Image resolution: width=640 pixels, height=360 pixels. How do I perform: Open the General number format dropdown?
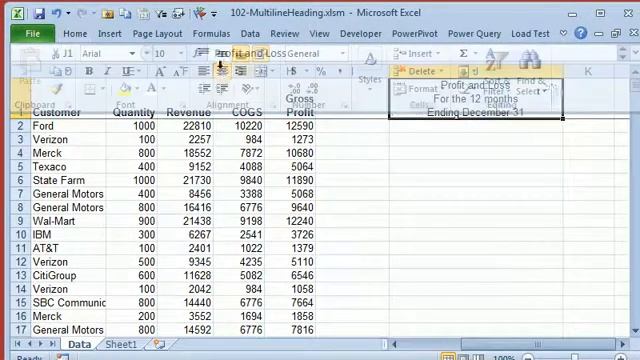[342, 53]
